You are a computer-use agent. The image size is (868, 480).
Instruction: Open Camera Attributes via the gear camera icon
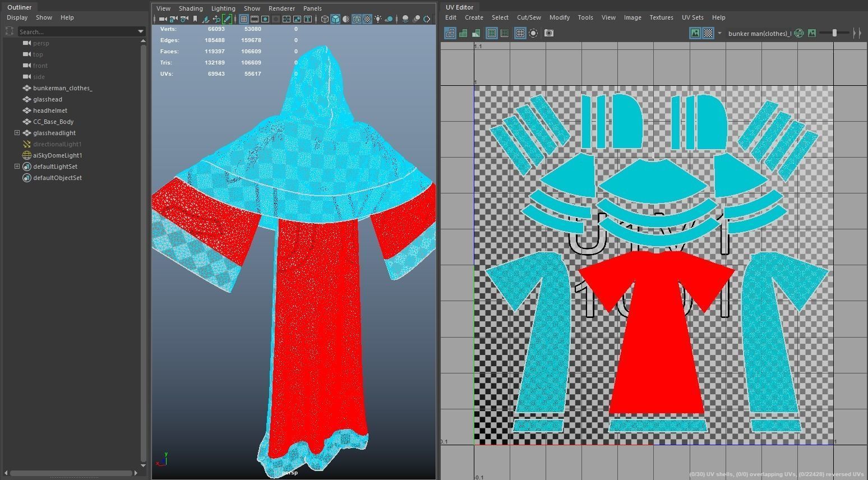coord(184,19)
